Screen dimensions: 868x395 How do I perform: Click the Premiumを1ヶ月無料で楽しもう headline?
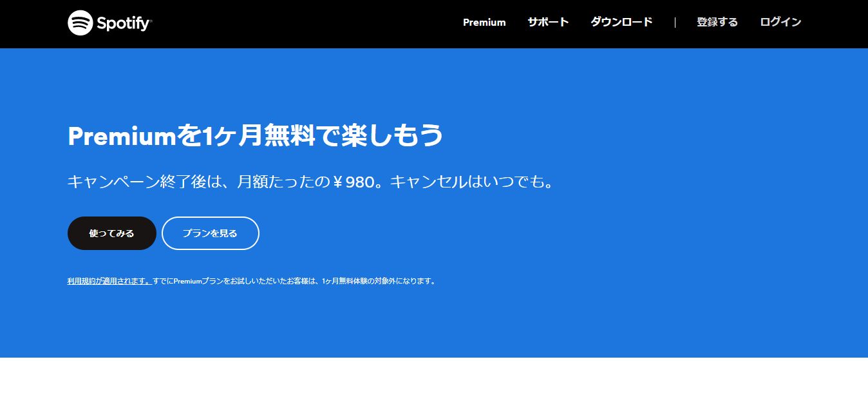click(256, 136)
